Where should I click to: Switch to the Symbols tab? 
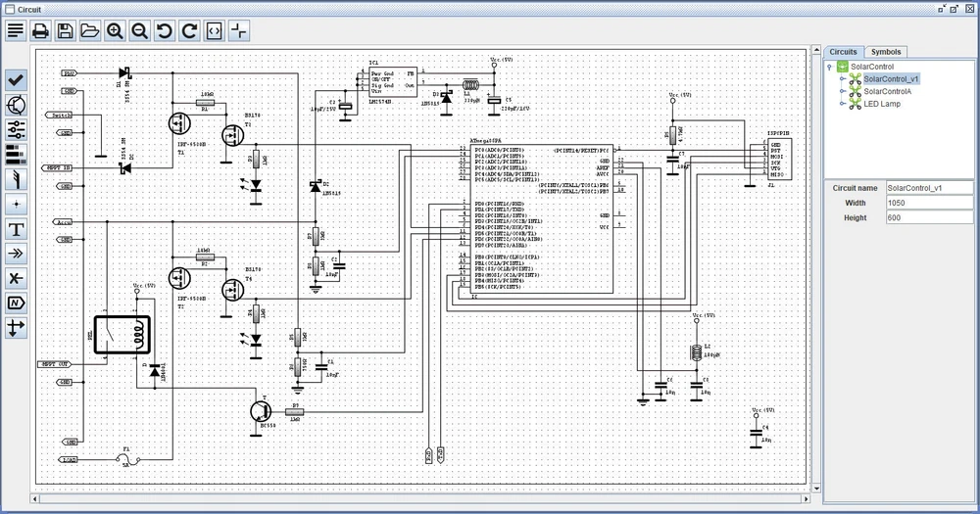[x=886, y=52]
